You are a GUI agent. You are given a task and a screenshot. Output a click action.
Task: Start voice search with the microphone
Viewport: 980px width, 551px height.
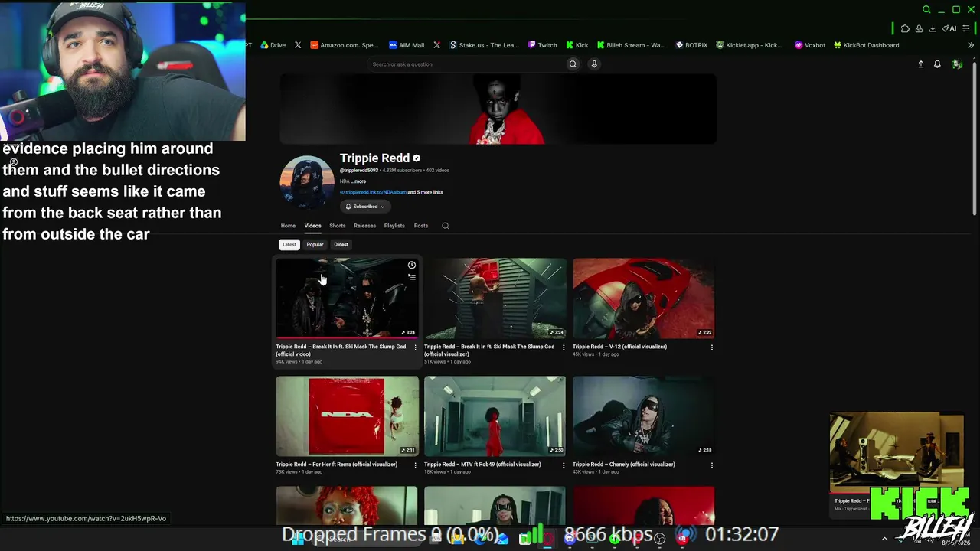(x=593, y=64)
